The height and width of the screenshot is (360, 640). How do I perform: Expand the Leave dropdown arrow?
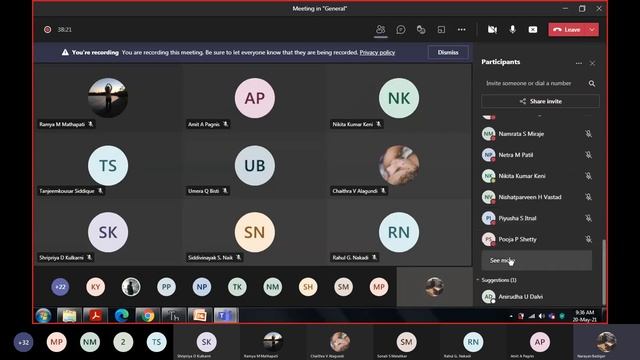click(x=592, y=29)
